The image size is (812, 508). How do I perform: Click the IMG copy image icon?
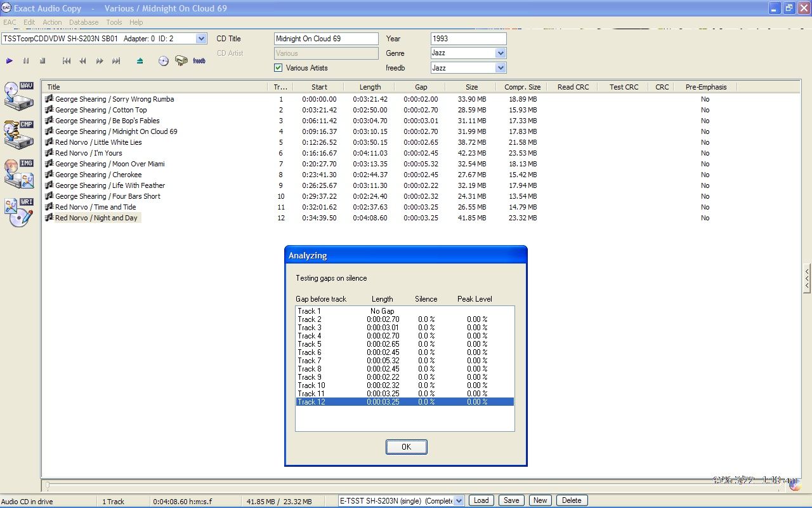18,173
